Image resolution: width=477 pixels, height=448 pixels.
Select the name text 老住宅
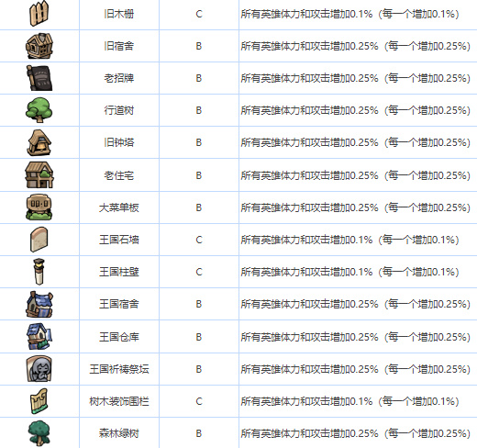click(119, 175)
